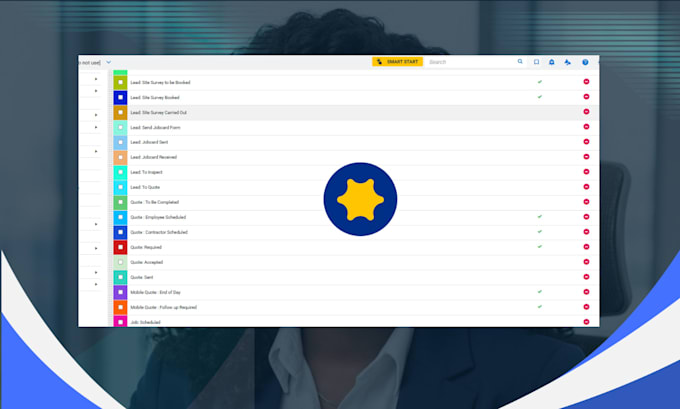Remove 'Lead: Jobcard Received' via red icon
Image resolution: width=680 pixels, height=409 pixels.
click(x=586, y=157)
